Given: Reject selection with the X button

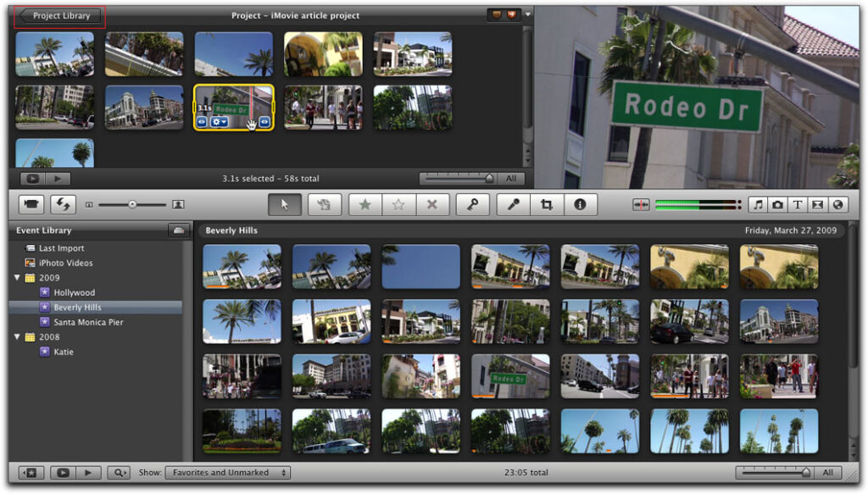Looking at the screenshot, I should point(431,204).
